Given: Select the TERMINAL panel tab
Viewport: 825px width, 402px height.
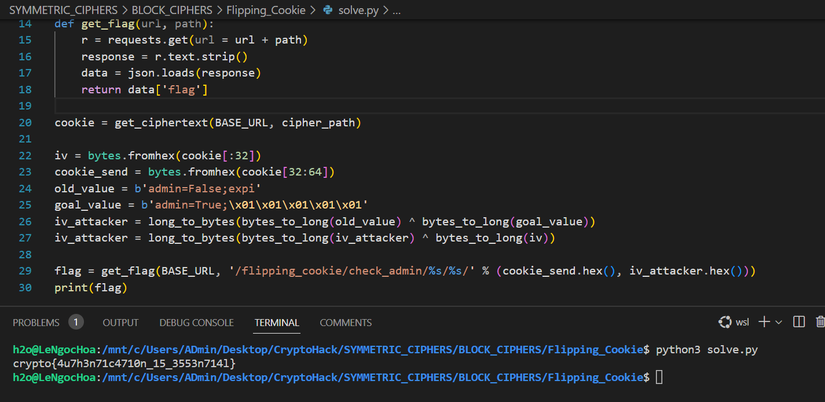Looking at the screenshot, I should pos(277,323).
